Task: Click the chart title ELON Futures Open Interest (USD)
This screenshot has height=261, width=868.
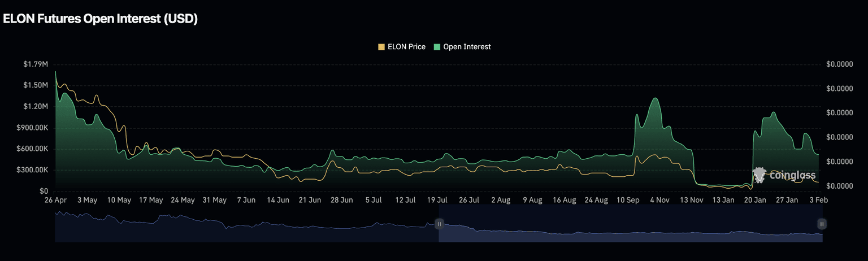Action: pos(100,19)
